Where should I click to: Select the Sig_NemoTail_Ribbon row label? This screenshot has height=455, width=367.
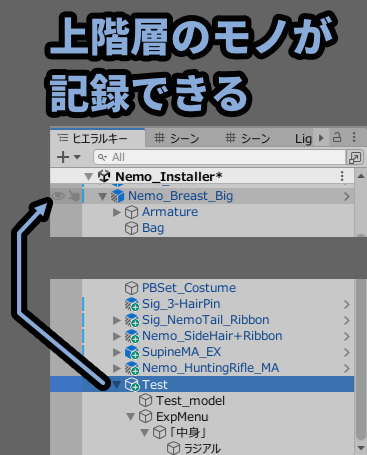[206, 320]
